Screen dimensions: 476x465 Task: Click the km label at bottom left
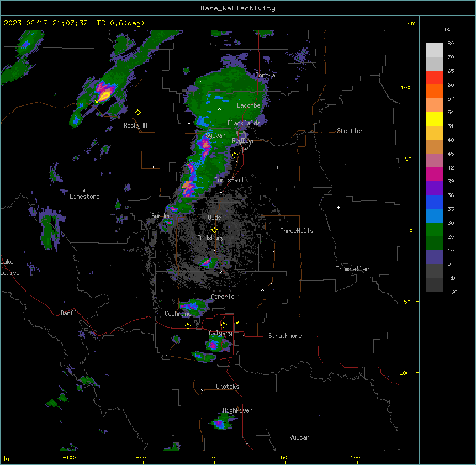[x=8, y=458]
